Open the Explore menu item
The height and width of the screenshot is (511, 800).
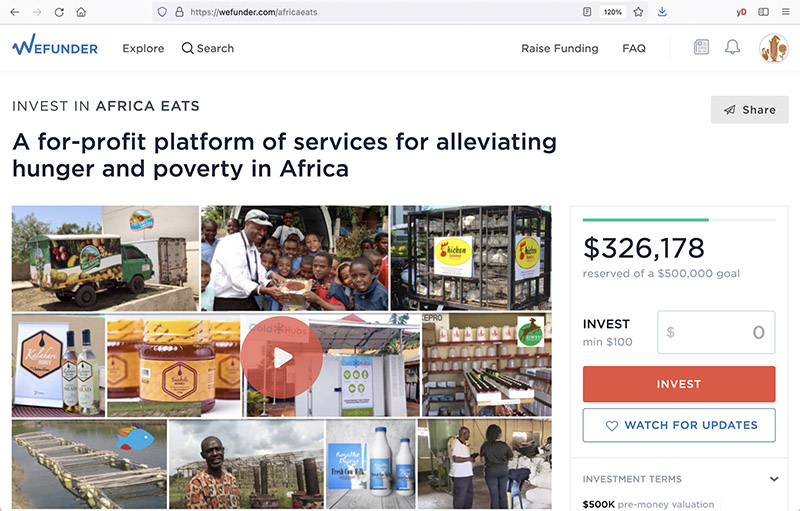[143, 48]
